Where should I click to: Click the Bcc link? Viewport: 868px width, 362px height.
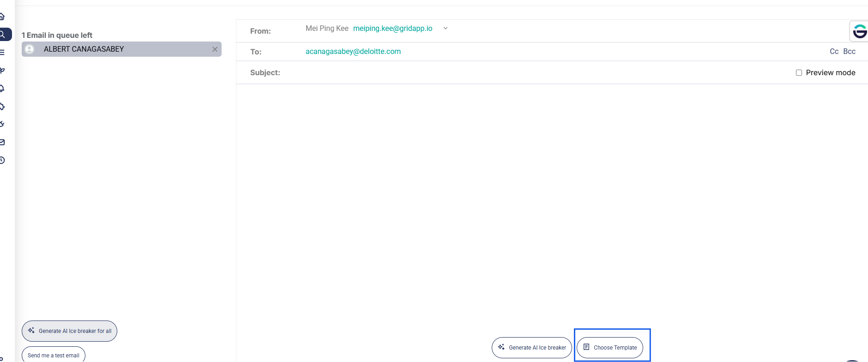click(x=849, y=52)
